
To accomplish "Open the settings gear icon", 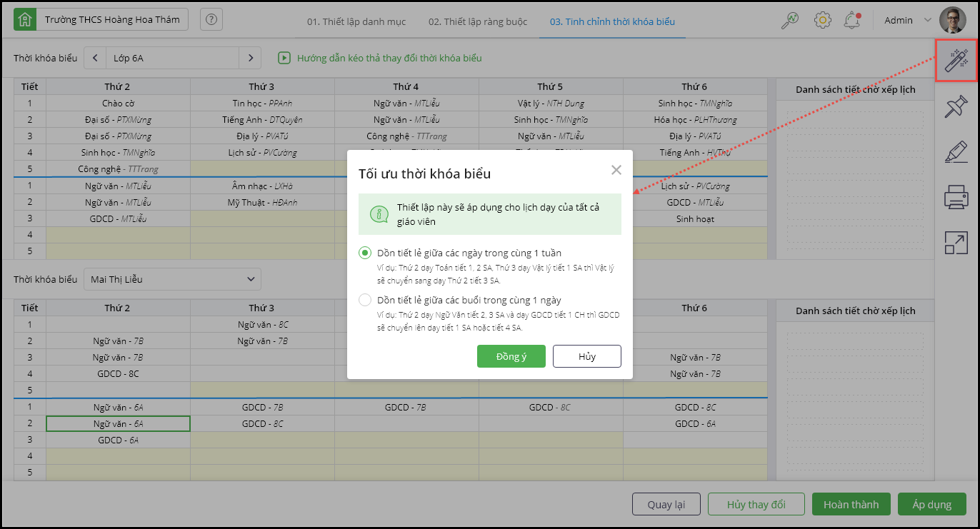I will pyautogui.click(x=823, y=20).
